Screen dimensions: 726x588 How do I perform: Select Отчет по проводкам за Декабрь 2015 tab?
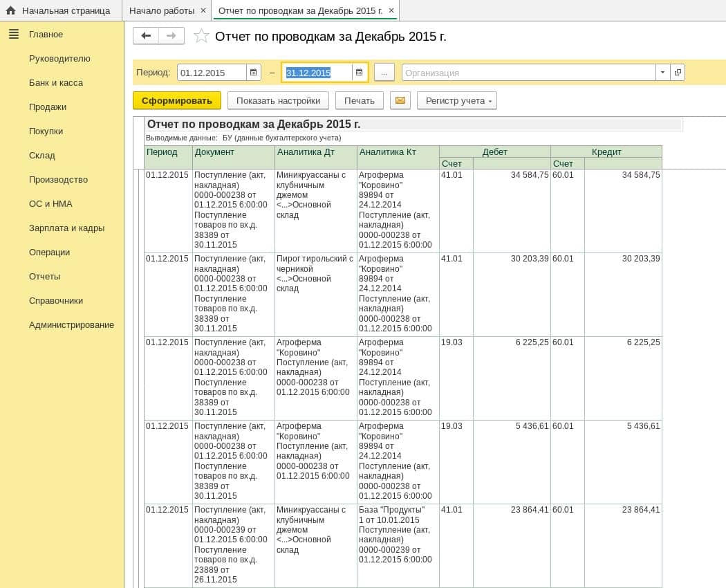tap(300, 10)
